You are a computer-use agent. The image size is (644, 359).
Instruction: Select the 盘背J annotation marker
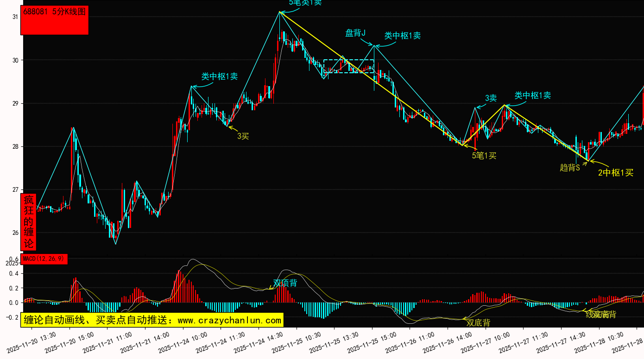point(355,33)
